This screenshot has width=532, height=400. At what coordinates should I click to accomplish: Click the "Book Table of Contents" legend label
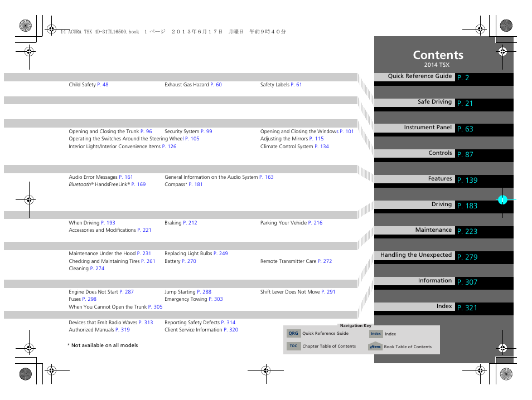pyautogui.click(x=408, y=347)
